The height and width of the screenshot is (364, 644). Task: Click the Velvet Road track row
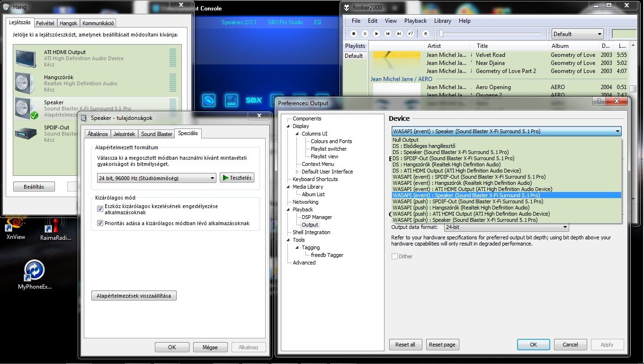coord(499,55)
